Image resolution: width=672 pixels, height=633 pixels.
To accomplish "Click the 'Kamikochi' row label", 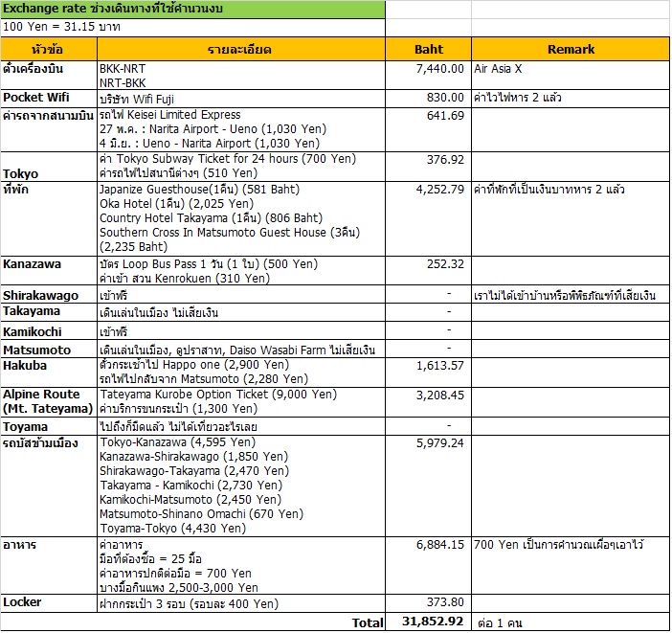I will tap(49, 331).
